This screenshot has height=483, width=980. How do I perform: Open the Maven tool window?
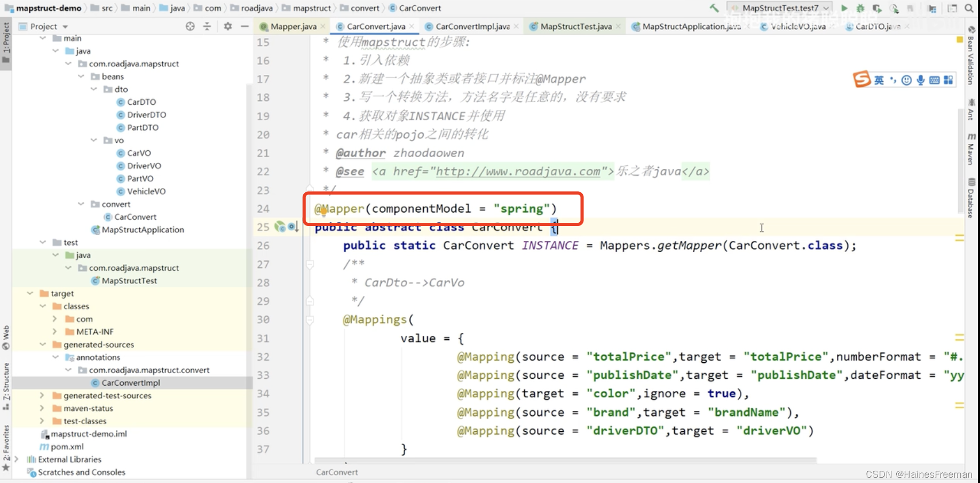point(971,149)
